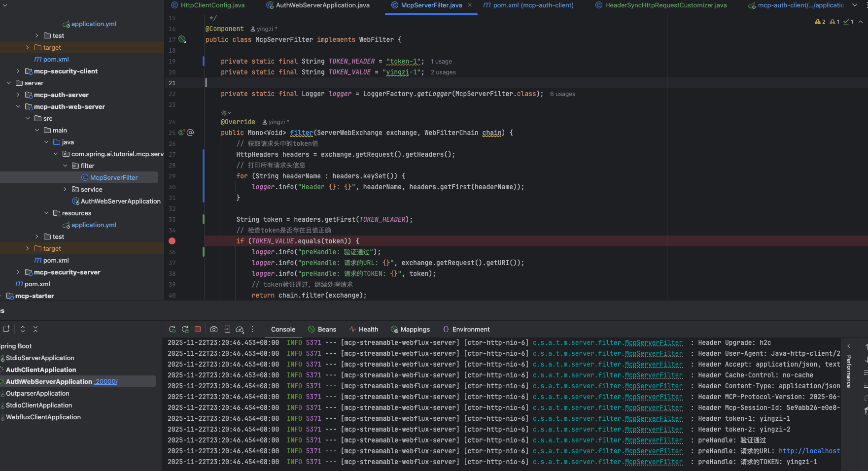
Task: Click the implements-method gutter icon on line 25
Action: (181, 133)
